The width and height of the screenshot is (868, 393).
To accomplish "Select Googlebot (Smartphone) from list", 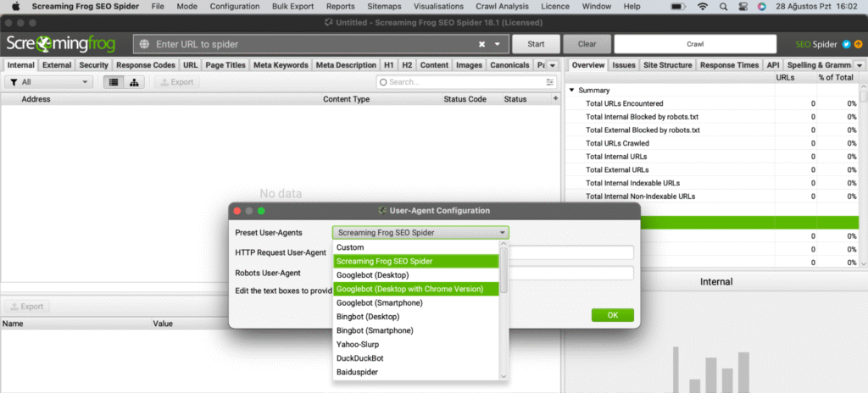I will coord(374,302).
